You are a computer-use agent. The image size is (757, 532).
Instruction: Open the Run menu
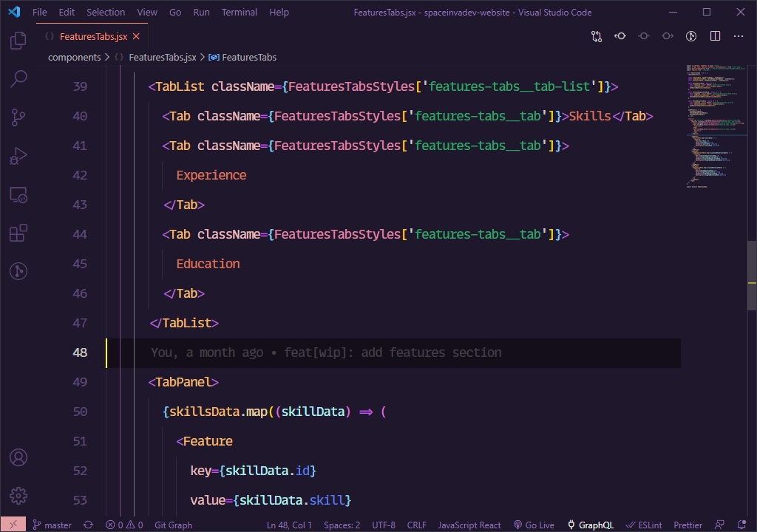coord(201,12)
